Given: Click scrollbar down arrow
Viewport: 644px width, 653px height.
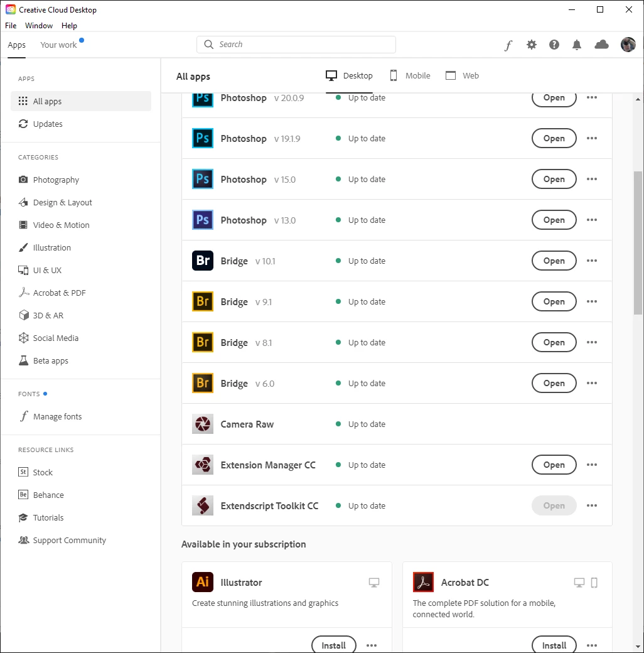Looking at the screenshot, I should pos(638,647).
